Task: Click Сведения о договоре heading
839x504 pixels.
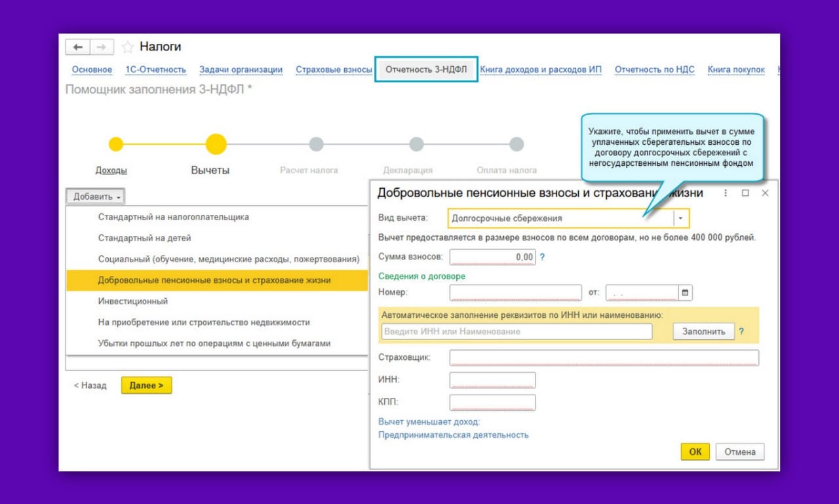Action: pos(422,276)
